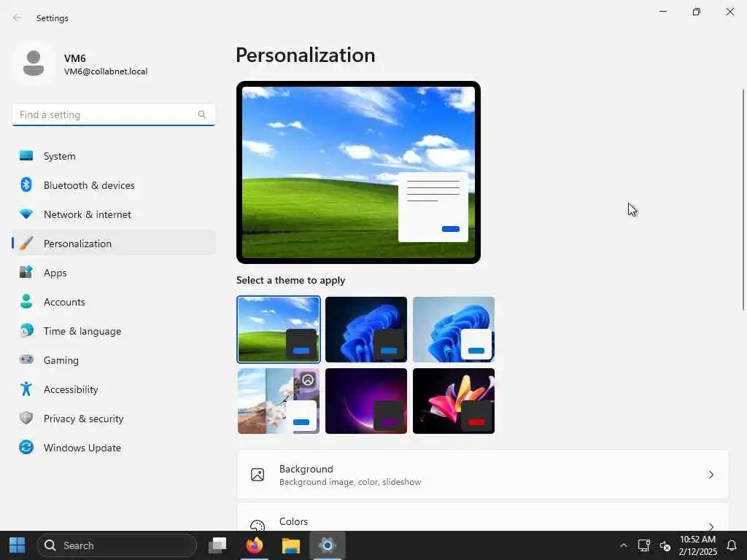
Task: Click the VM6 account name
Action: [x=75, y=58]
